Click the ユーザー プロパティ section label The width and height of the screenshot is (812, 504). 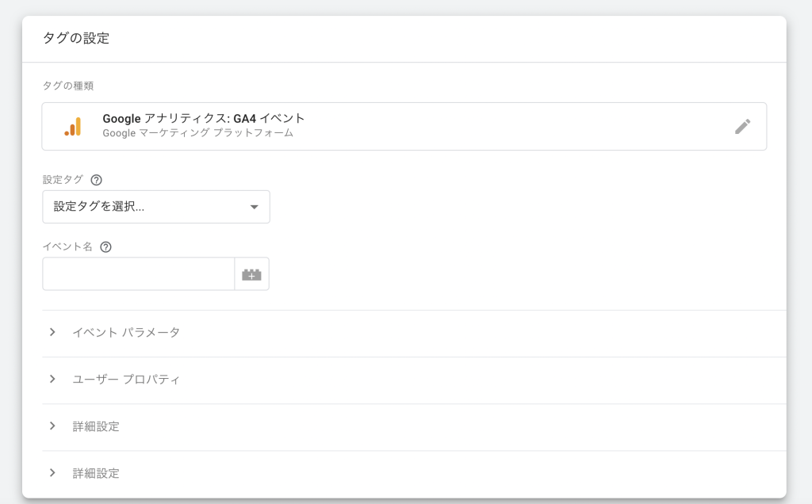click(126, 380)
